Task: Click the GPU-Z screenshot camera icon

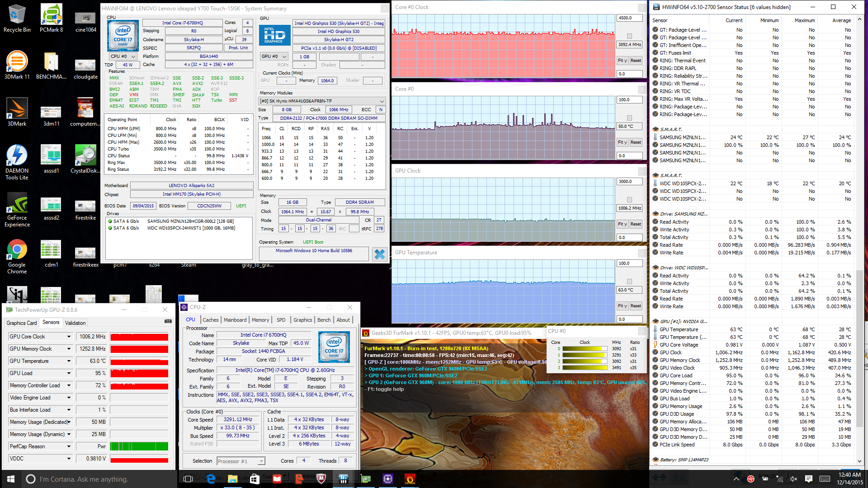Action: (168, 321)
